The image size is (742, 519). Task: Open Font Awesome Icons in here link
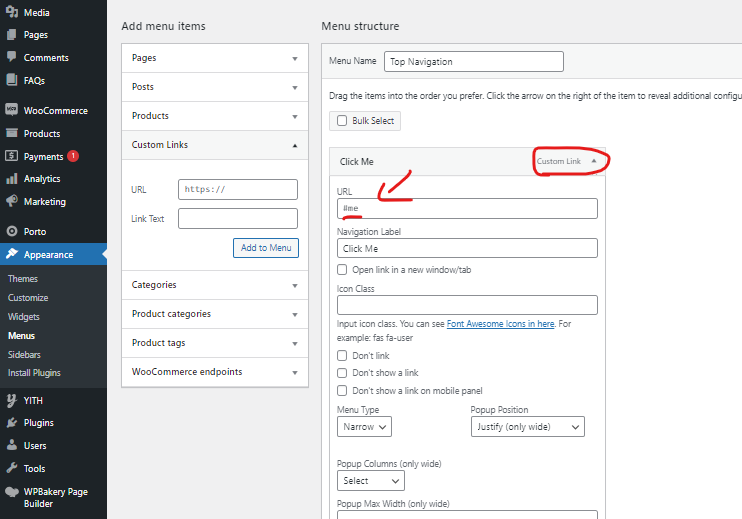500,324
